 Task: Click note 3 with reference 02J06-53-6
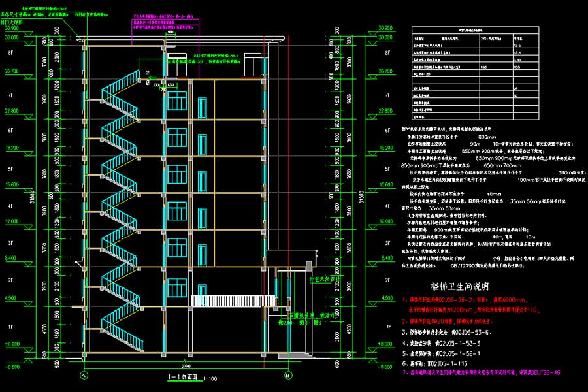tap(446, 333)
